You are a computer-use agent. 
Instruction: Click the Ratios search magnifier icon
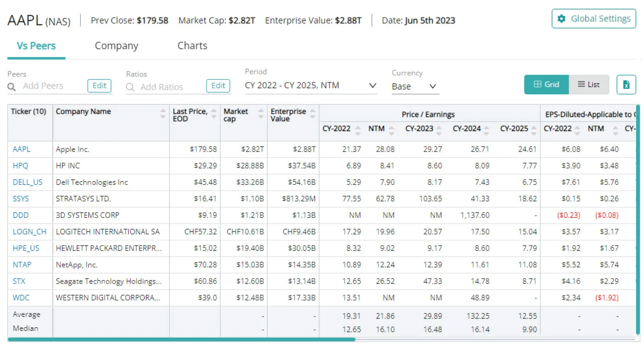pos(131,87)
